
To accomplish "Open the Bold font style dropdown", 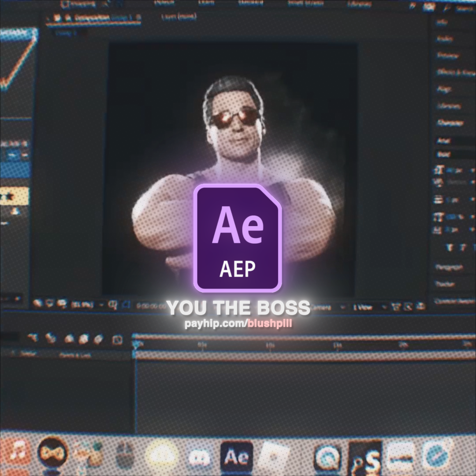I will pos(456,155).
